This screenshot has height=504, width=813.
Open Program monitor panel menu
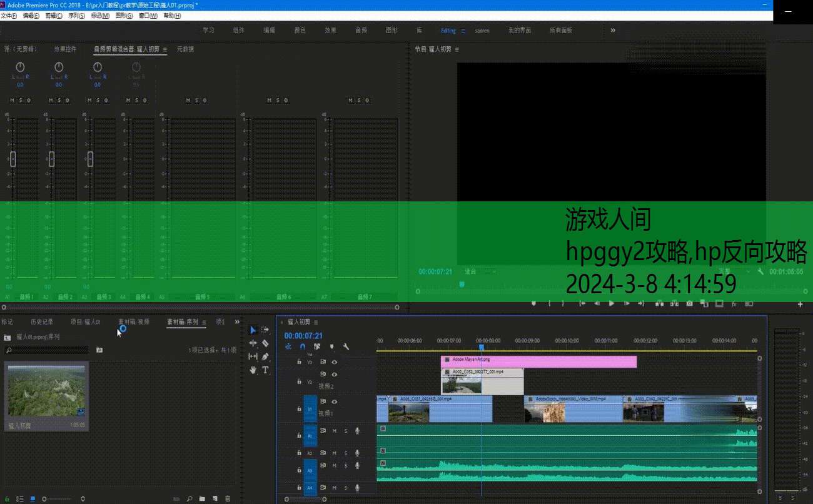457,49
